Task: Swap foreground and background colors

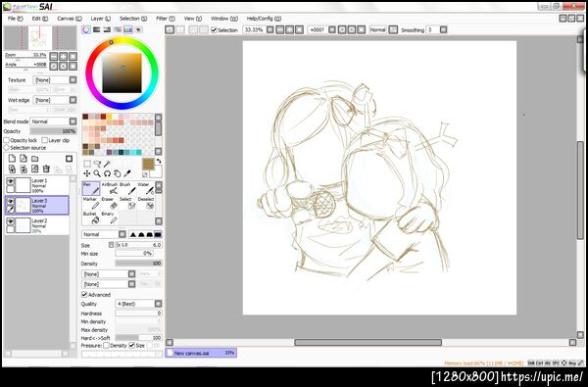Action: click(x=159, y=161)
